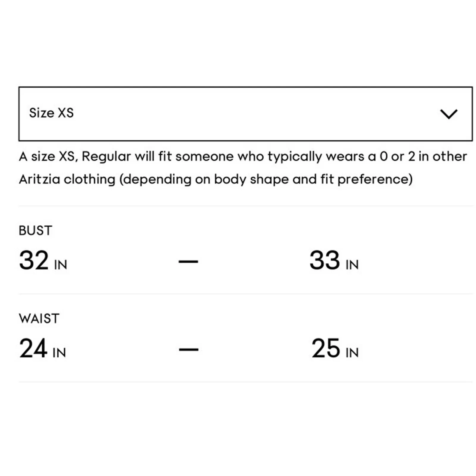
Task: Click the dash between waist measurements
Action: [188, 349]
